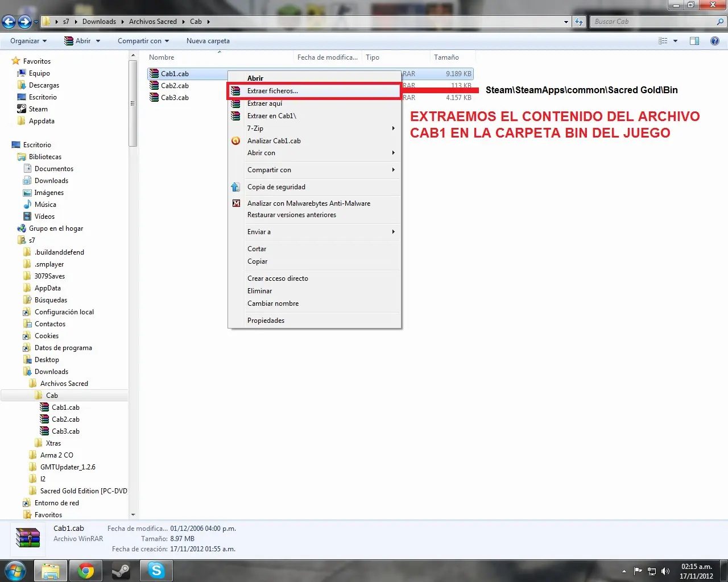Open Steam from the taskbar
This screenshot has height=582, width=728.
pos(121,571)
